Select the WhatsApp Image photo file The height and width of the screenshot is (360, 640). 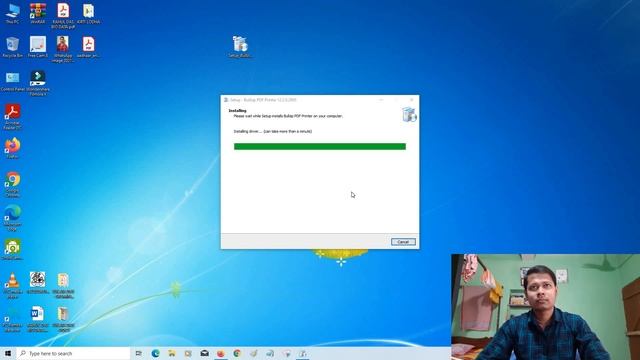63,49
